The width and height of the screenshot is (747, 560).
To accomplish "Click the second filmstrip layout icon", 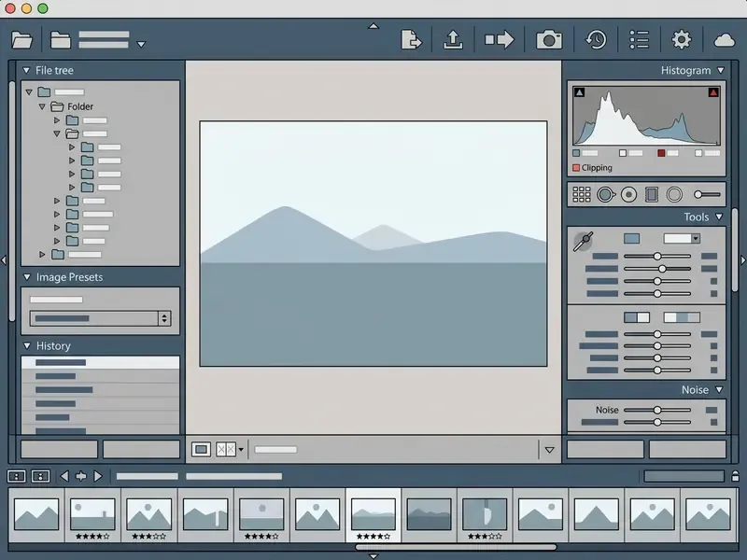I will [40, 476].
